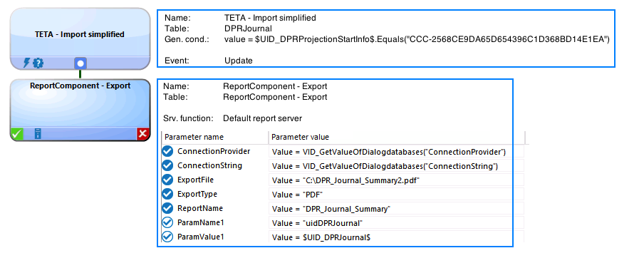
Task: Select the ReportComponent - Export step node
Action: point(80,110)
